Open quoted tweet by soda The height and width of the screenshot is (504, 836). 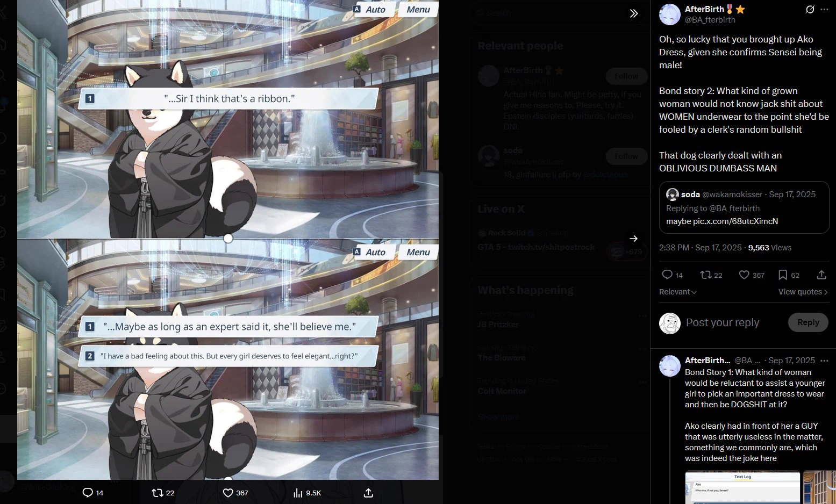[x=744, y=207]
